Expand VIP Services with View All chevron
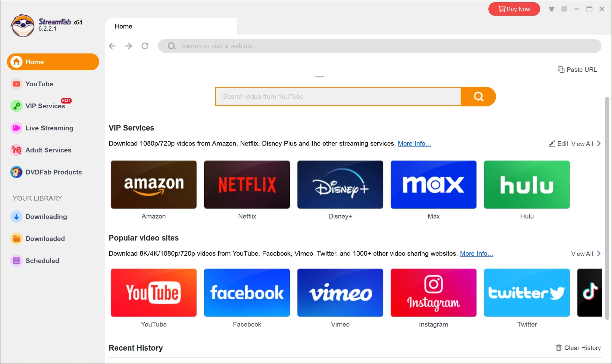This screenshot has width=612, height=364. [599, 143]
